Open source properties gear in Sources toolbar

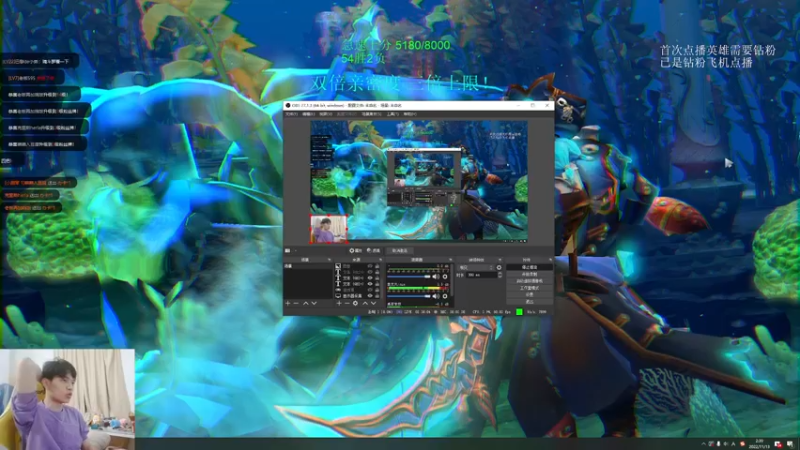click(355, 304)
